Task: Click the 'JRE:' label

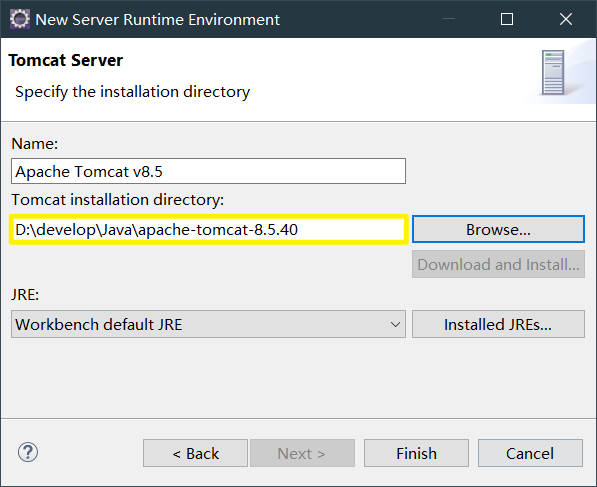Action: [25, 295]
